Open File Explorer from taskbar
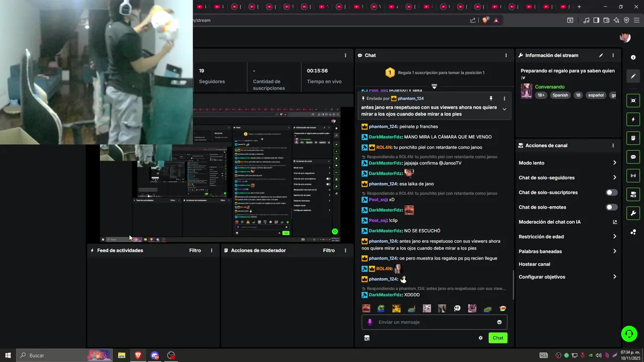Viewport: 644px width, 362px height. coord(121,355)
